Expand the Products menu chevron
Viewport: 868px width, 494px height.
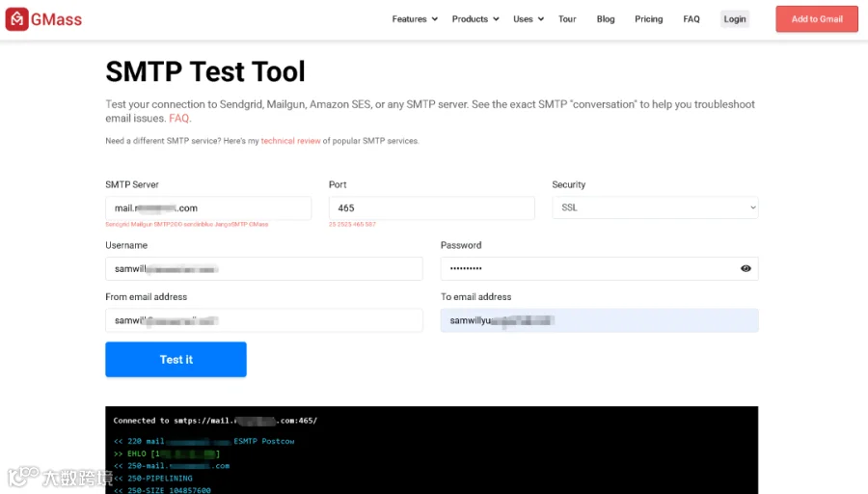pyautogui.click(x=496, y=19)
